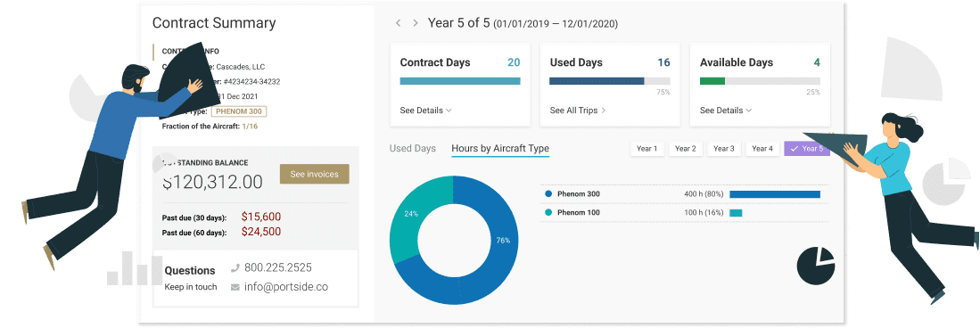Screen dimensions: 980x328
Task: Click the 400 h (80%) value
Action: [704, 194]
